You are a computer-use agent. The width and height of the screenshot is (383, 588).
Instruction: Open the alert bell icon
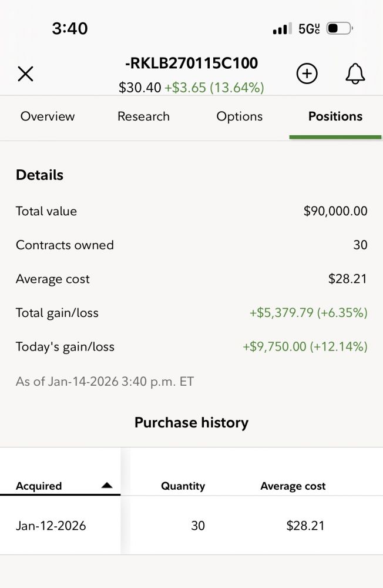tap(355, 73)
